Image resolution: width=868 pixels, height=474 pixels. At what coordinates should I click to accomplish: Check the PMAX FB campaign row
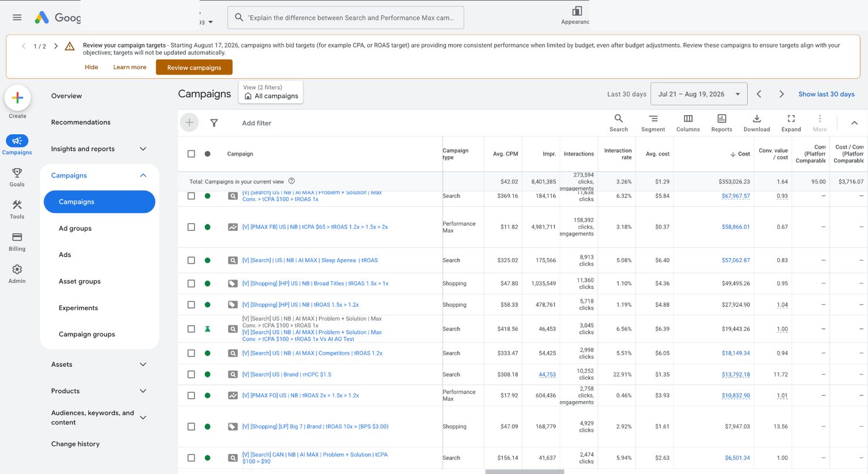tap(191, 227)
